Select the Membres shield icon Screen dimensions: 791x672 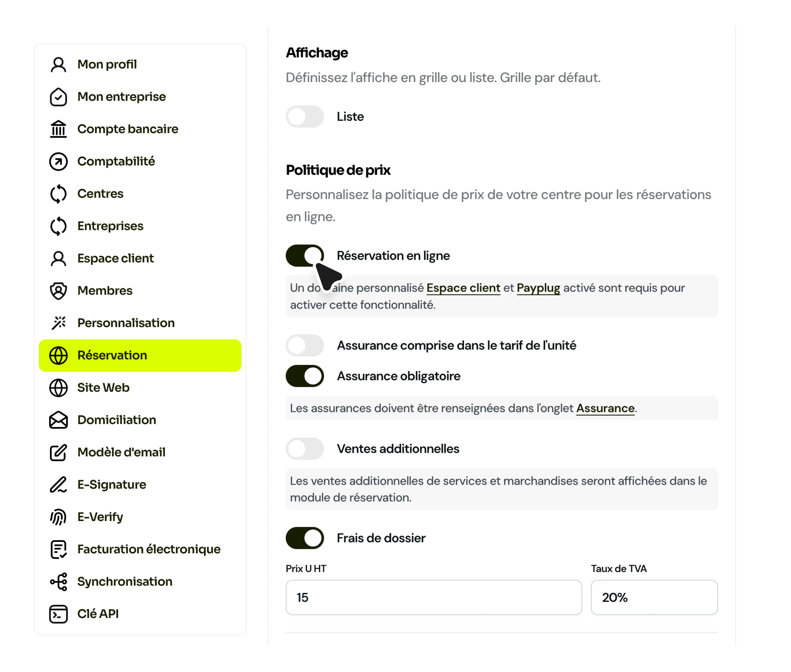pyautogui.click(x=58, y=291)
